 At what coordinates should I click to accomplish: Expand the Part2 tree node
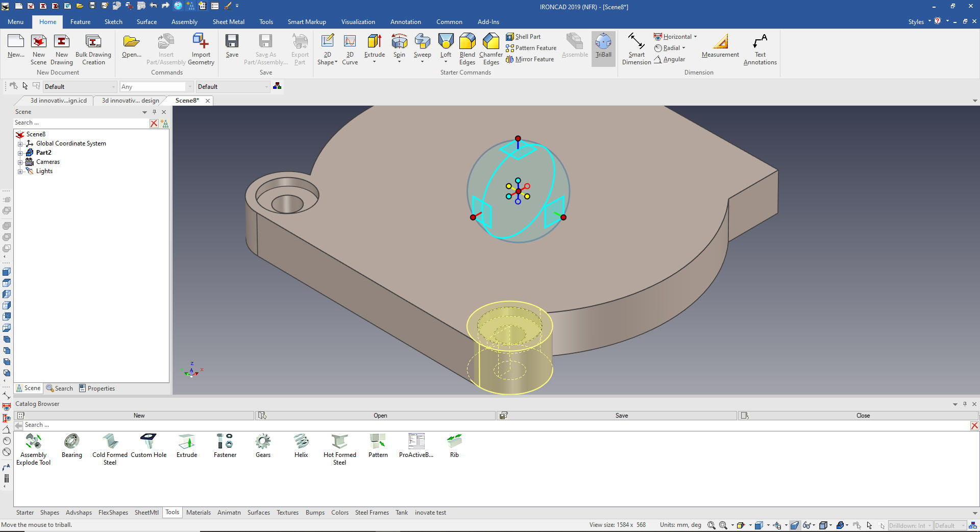click(x=20, y=153)
